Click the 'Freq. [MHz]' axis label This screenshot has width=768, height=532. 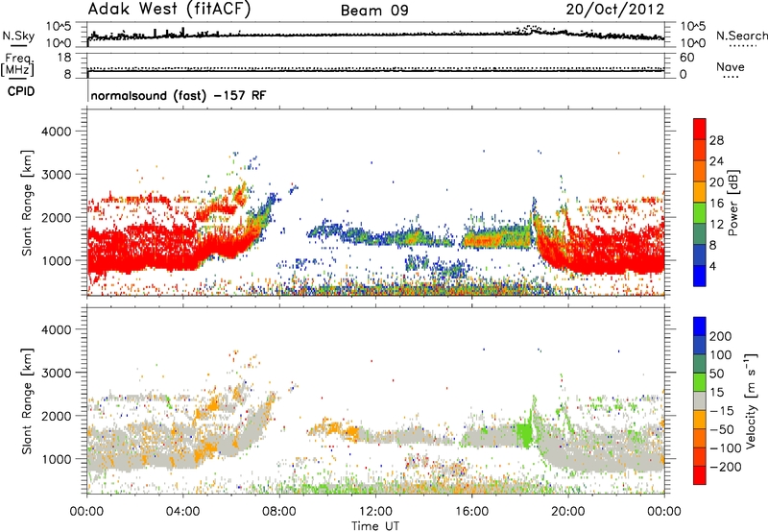pyautogui.click(x=17, y=65)
